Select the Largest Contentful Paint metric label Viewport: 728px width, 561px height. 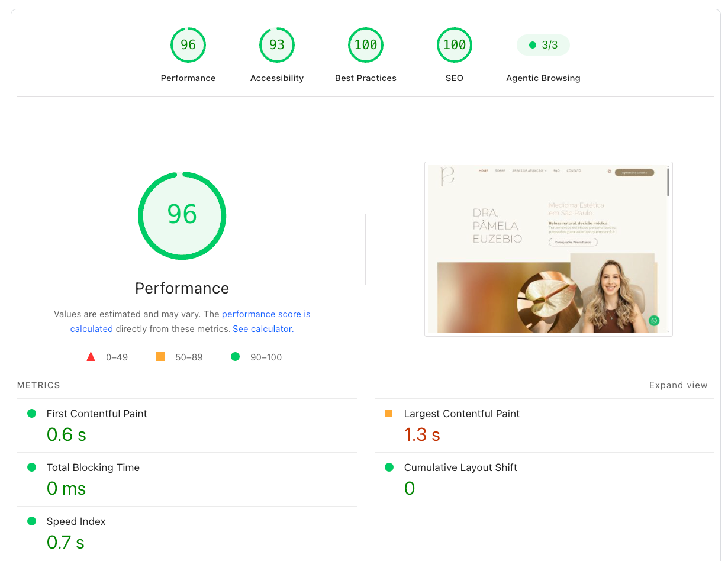click(x=462, y=414)
